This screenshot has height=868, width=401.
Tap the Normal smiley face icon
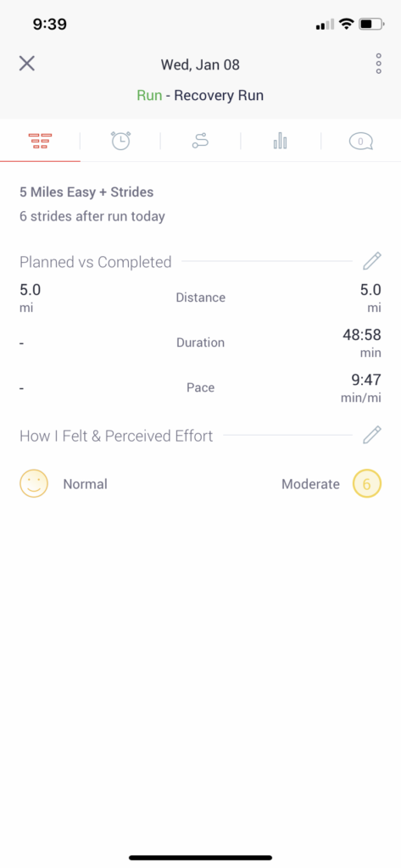[x=34, y=484]
